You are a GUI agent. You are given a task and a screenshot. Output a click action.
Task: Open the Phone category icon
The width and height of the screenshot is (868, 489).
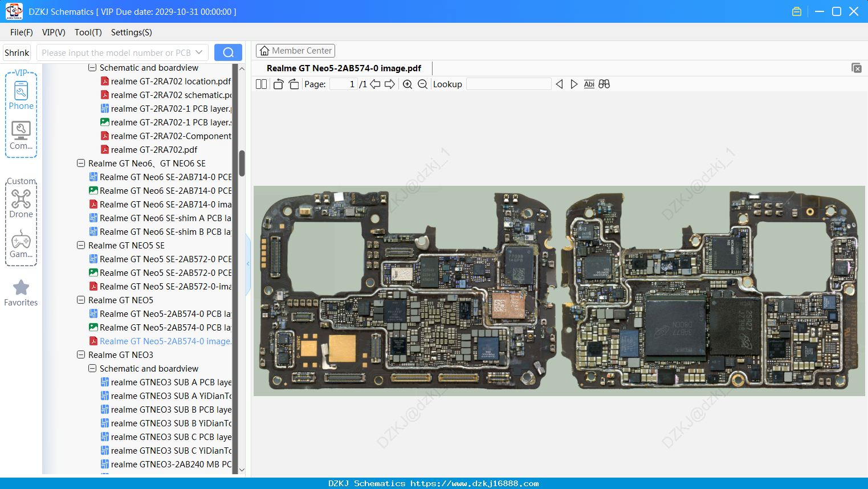(21, 95)
